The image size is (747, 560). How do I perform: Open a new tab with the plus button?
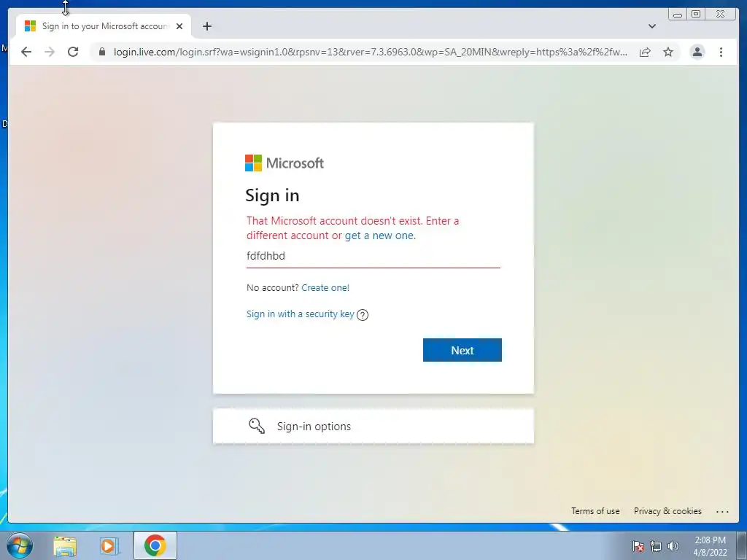[206, 26]
